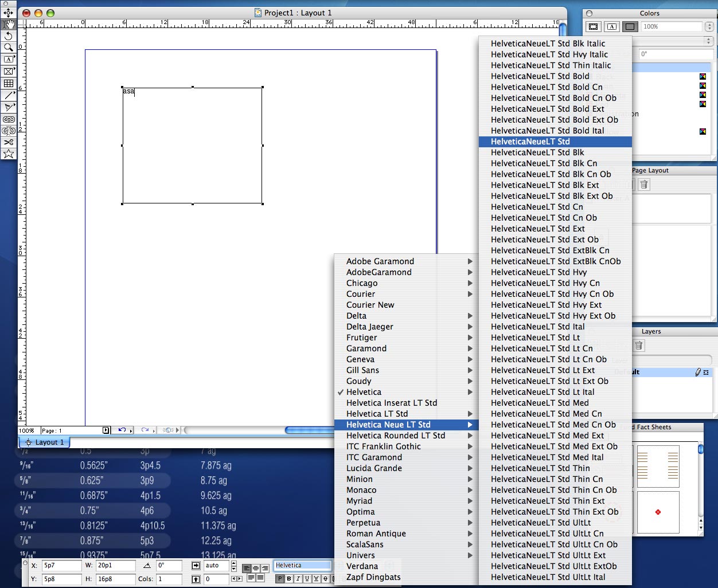Select the Item (move) tool
Image resolution: width=718 pixels, height=588 pixels.
[x=9, y=12]
